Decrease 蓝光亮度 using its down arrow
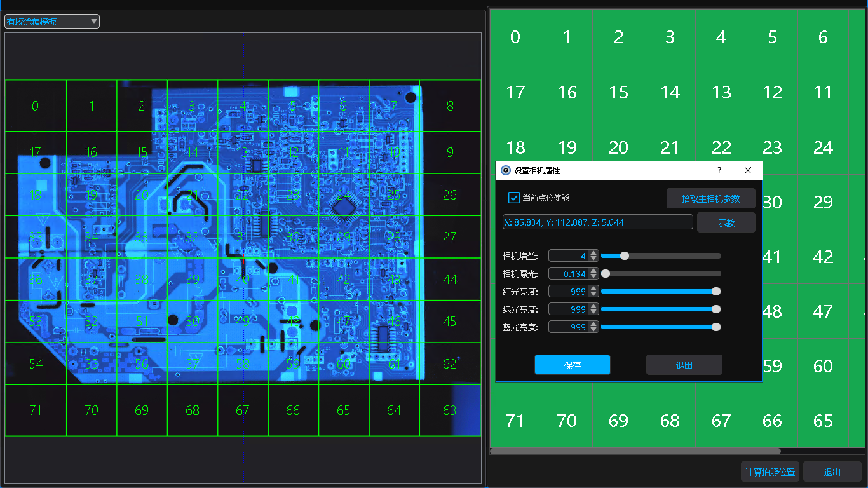Screen dimensions: 868x488 [x=593, y=330]
